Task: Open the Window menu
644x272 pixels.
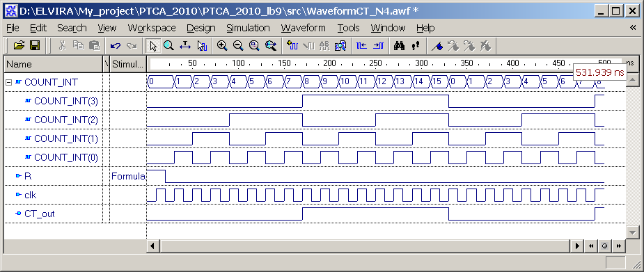Action: (388, 28)
